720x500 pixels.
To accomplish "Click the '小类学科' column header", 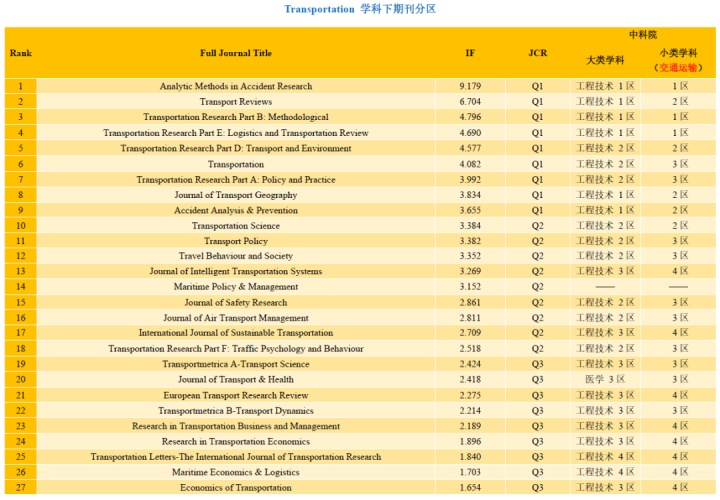I will click(x=678, y=53).
